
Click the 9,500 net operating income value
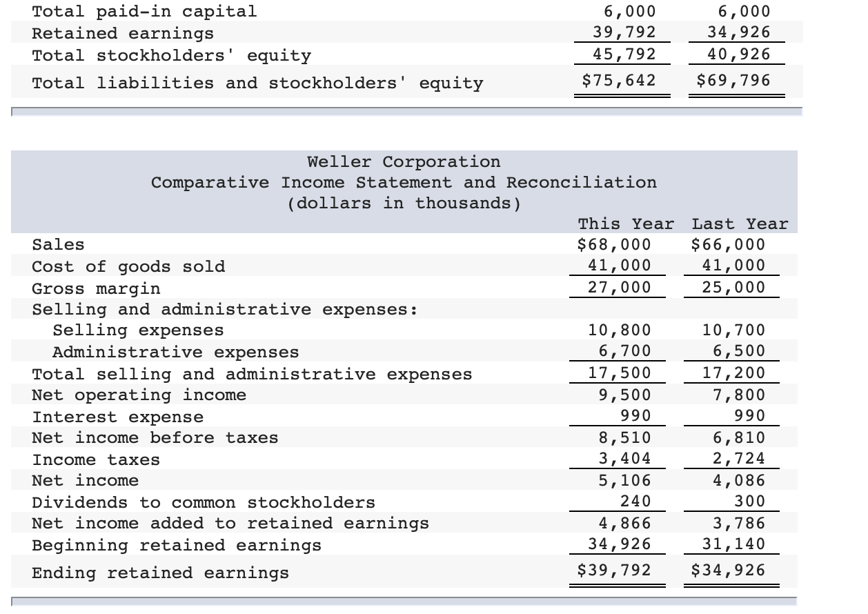(624, 395)
